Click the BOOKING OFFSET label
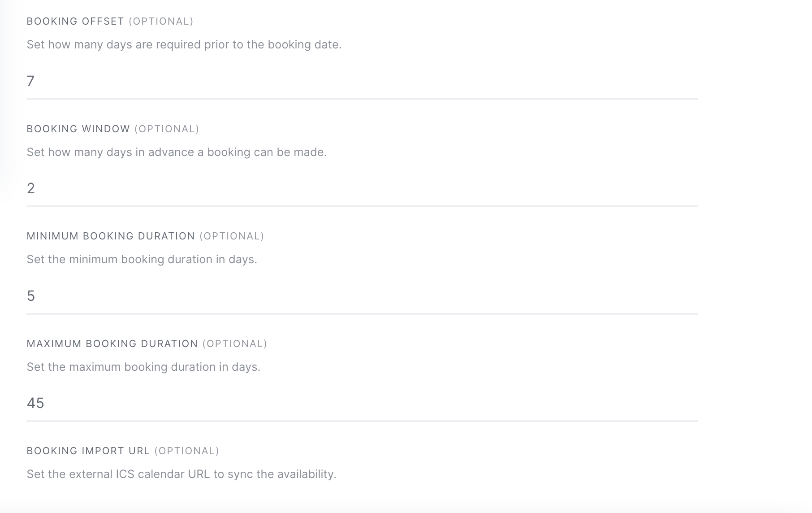The height and width of the screenshot is (513, 812). 75,22
